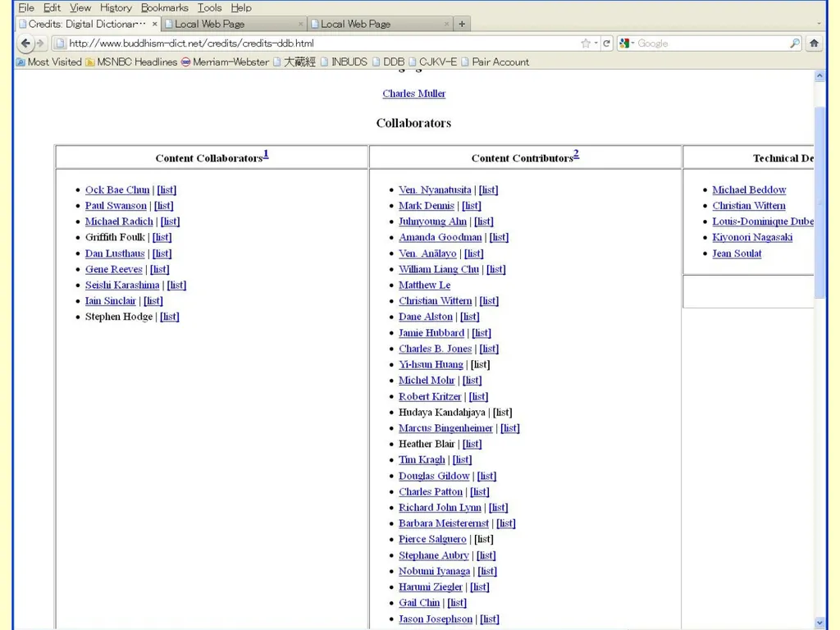Switch to the second Local Web Page tab

coord(380,24)
